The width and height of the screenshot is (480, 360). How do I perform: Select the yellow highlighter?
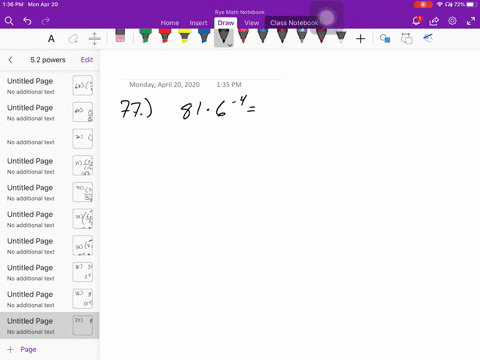tap(184, 36)
